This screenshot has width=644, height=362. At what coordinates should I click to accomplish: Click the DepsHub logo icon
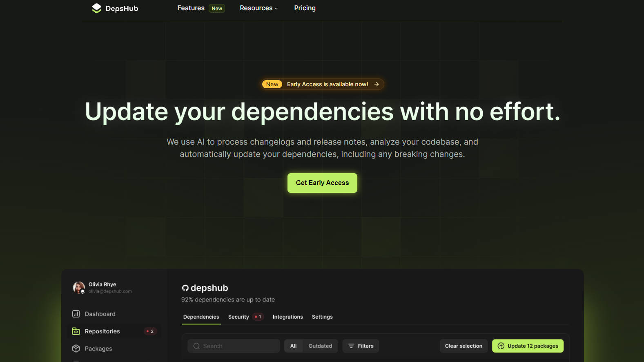(x=96, y=8)
